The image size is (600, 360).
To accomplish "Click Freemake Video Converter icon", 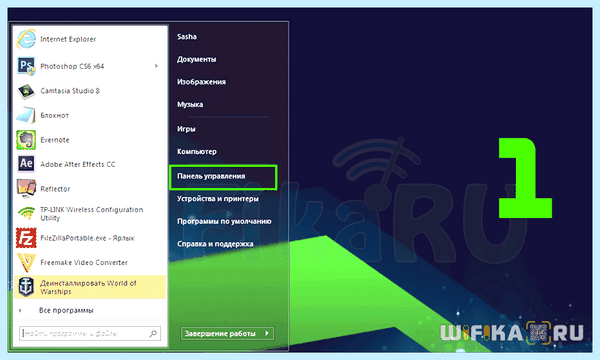I will pyautogui.click(x=26, y=262).
